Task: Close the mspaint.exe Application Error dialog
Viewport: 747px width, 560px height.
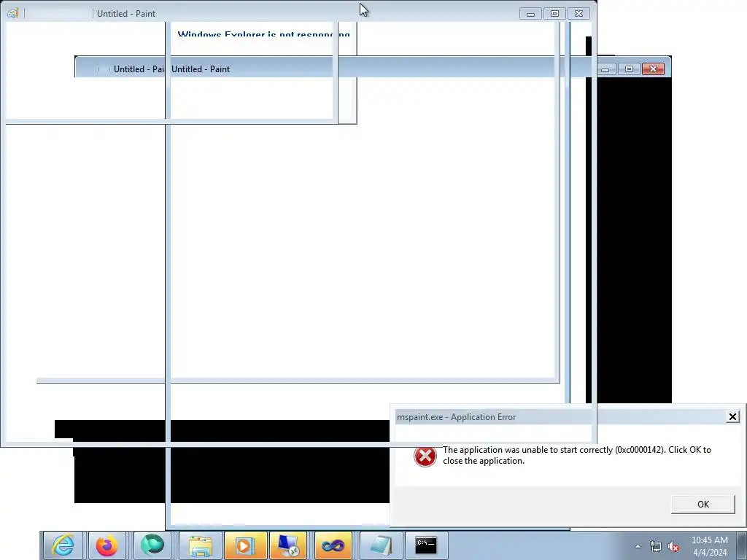Action: tap(732, 417)
